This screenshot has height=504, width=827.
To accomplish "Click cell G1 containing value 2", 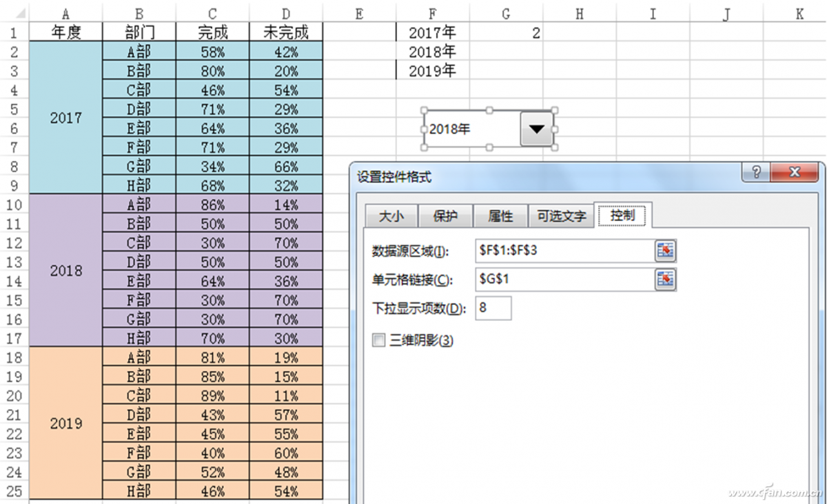I will (x=506, y=32).
